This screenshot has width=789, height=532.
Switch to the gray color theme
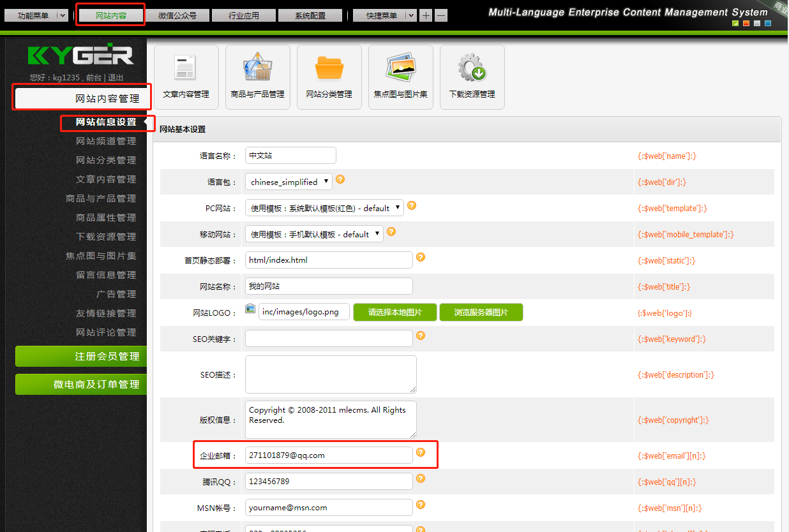(x=757, y=24)
